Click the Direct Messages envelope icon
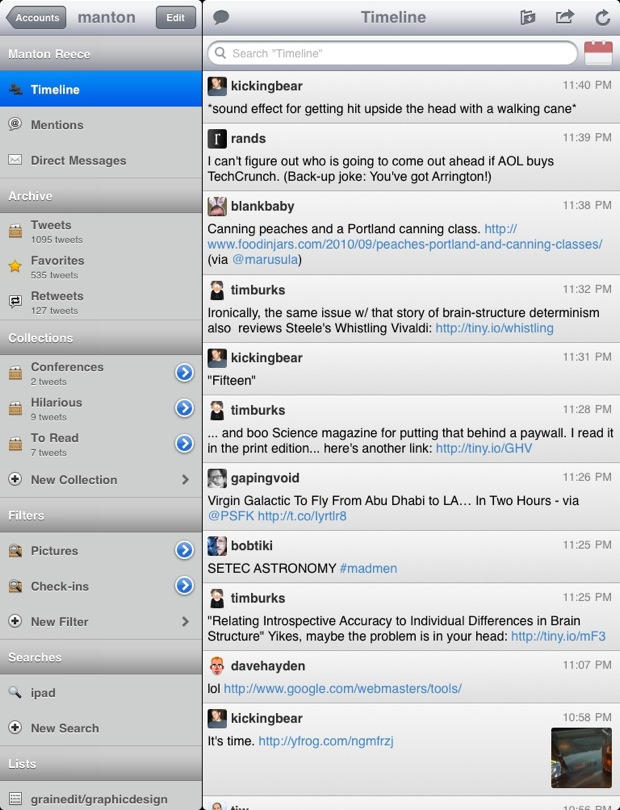This screenshot has height=810, width=620. 15,159
